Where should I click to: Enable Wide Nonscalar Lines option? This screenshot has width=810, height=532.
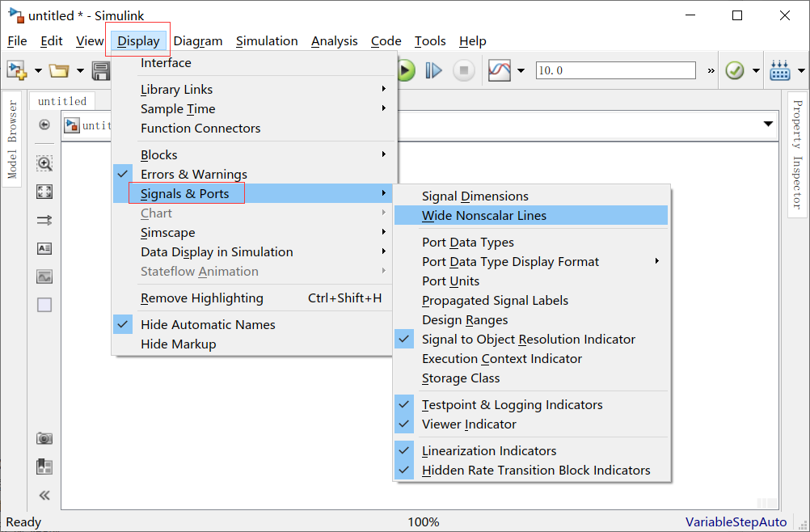pyautogui.click(x=531, y=215)
